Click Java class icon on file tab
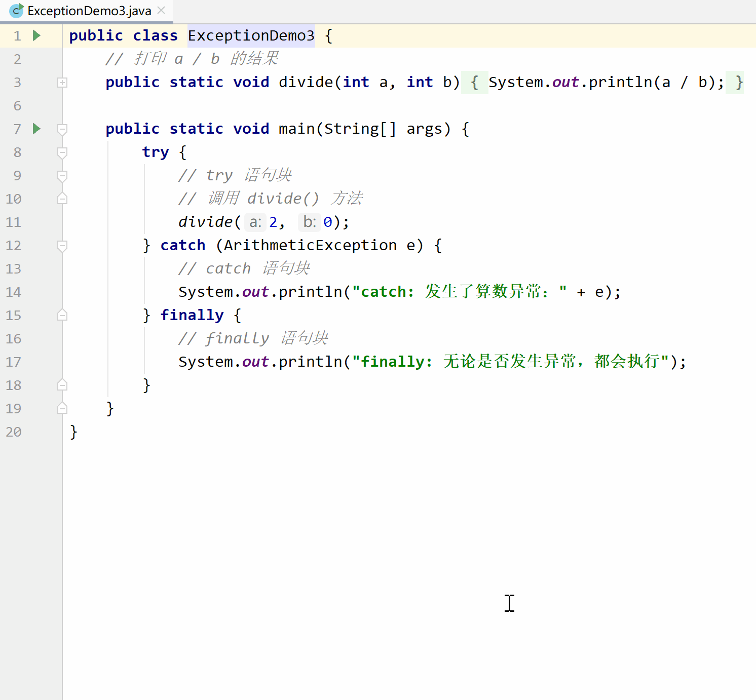 coord(17,11)
